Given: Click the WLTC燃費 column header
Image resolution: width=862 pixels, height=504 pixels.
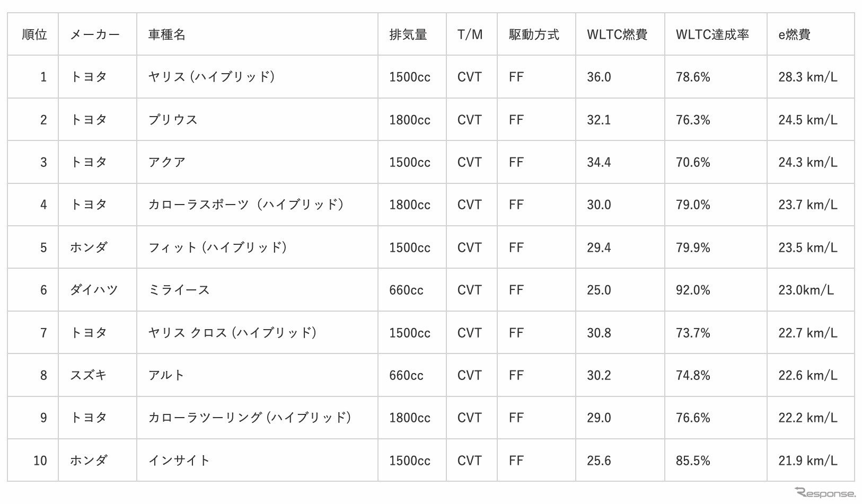Looking at the screenshot, I should coord(617,35).
